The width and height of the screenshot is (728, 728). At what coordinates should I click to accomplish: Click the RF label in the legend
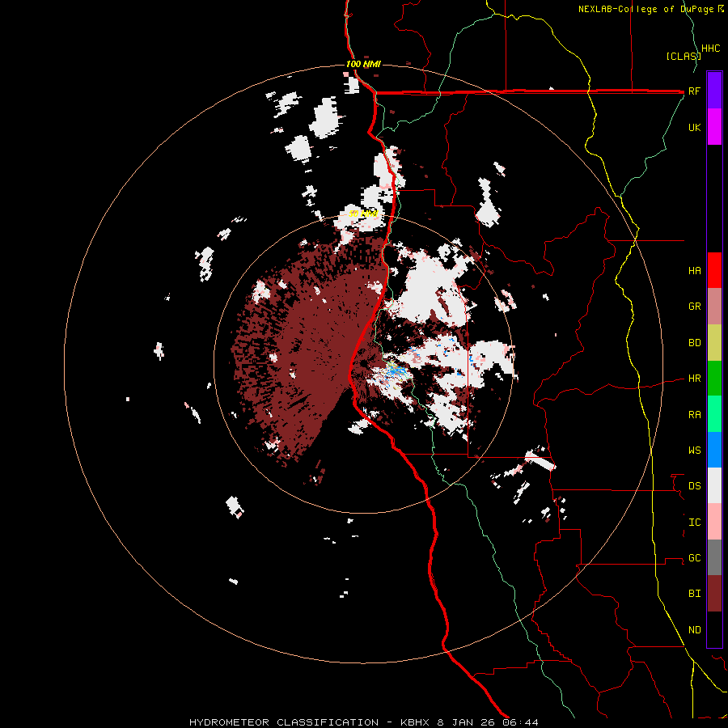coord(694,91)
